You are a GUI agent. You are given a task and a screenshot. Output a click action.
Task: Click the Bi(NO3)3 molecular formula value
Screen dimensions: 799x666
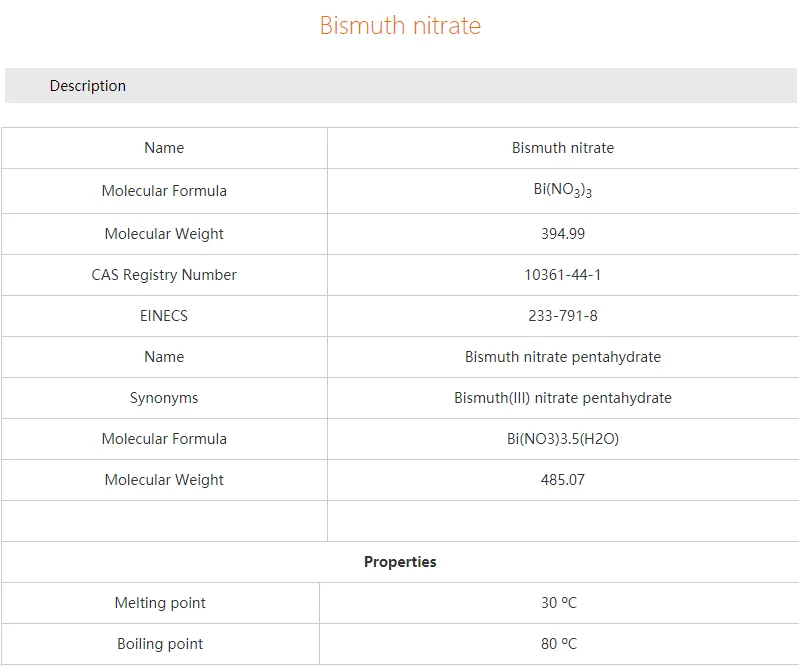563,190
